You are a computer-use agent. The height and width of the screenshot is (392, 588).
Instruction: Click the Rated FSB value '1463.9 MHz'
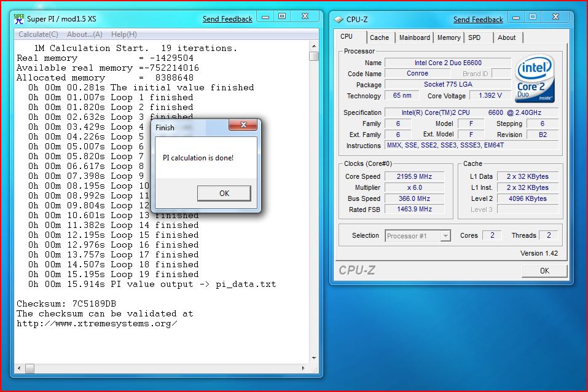(x=414, y=210)
